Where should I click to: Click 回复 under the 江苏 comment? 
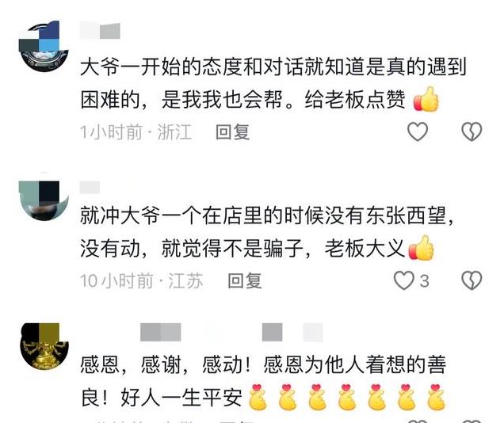245,280
